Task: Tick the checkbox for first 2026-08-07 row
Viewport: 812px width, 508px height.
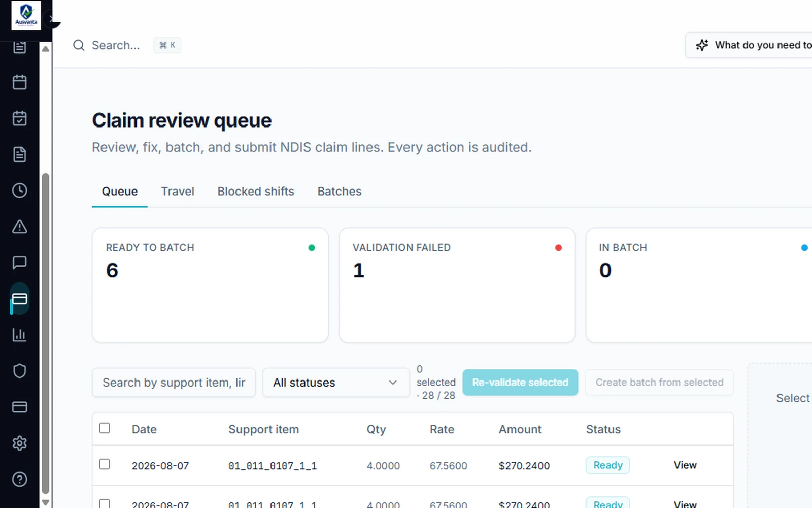Action: [105, 464]
